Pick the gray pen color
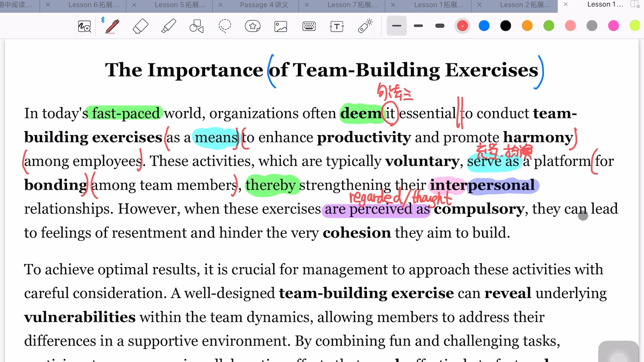This screenshot has width=644, height=362. [592, 26]
